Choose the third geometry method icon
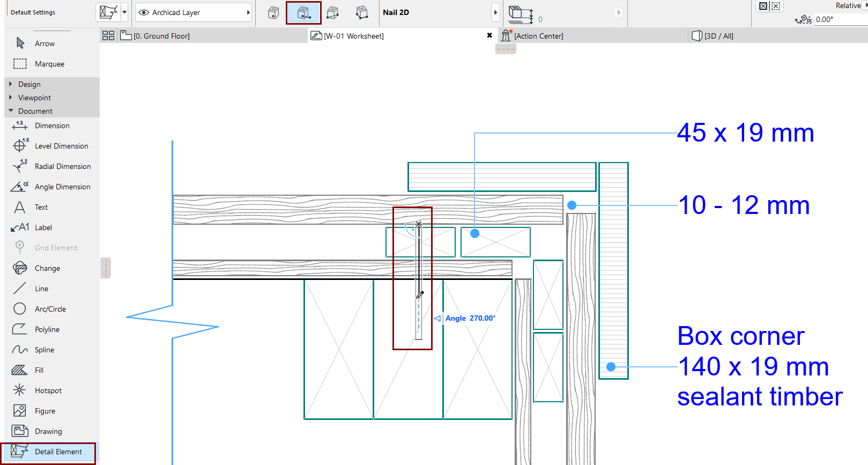 (333, 12)
